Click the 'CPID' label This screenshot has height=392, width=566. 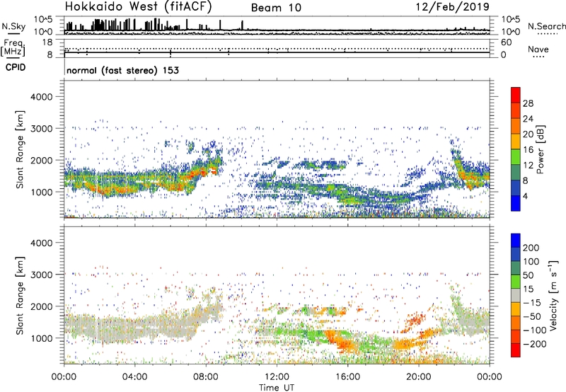point(16,67)
